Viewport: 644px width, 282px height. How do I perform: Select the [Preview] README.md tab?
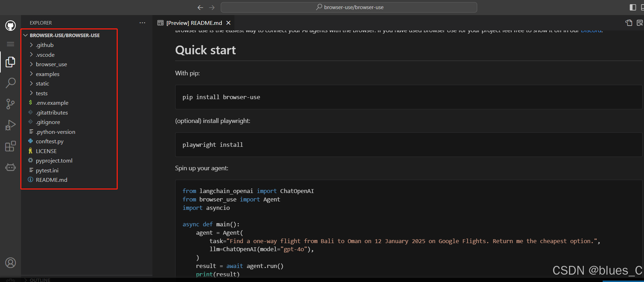194,23
